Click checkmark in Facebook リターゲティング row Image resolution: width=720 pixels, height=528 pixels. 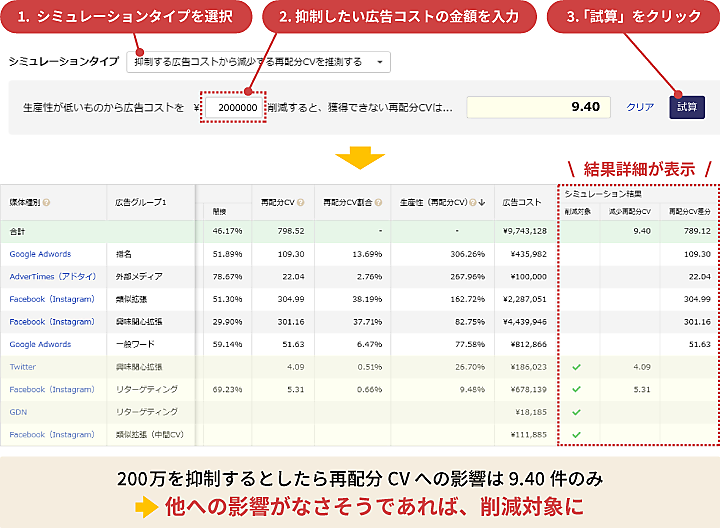pos(576,390)
